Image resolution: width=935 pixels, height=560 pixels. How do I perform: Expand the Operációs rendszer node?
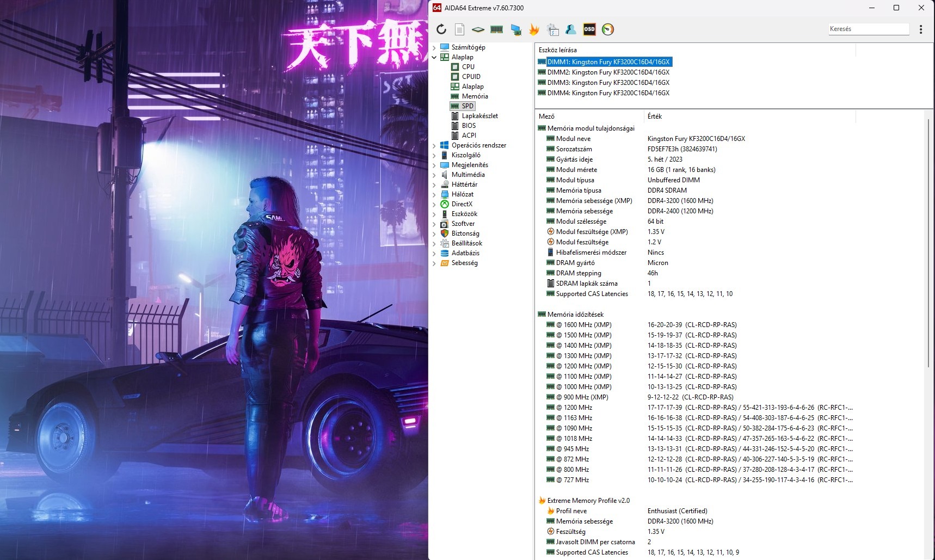[x=434, y=145]
